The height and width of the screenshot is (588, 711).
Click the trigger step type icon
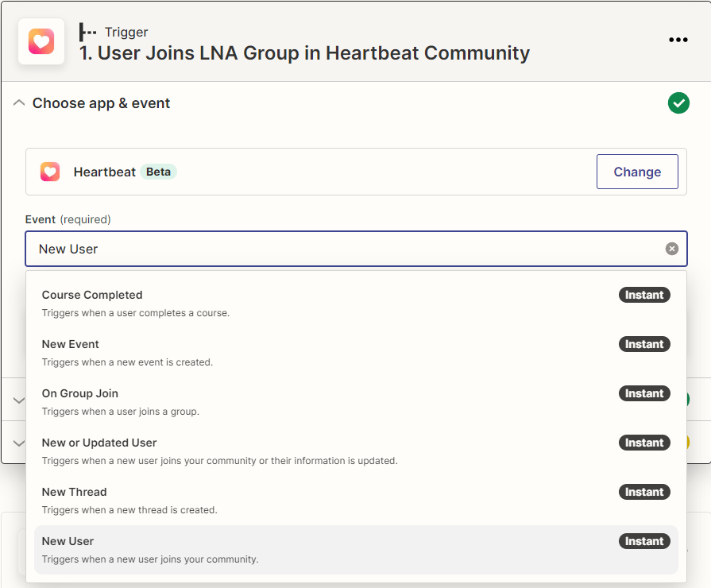tap(88, 33)
